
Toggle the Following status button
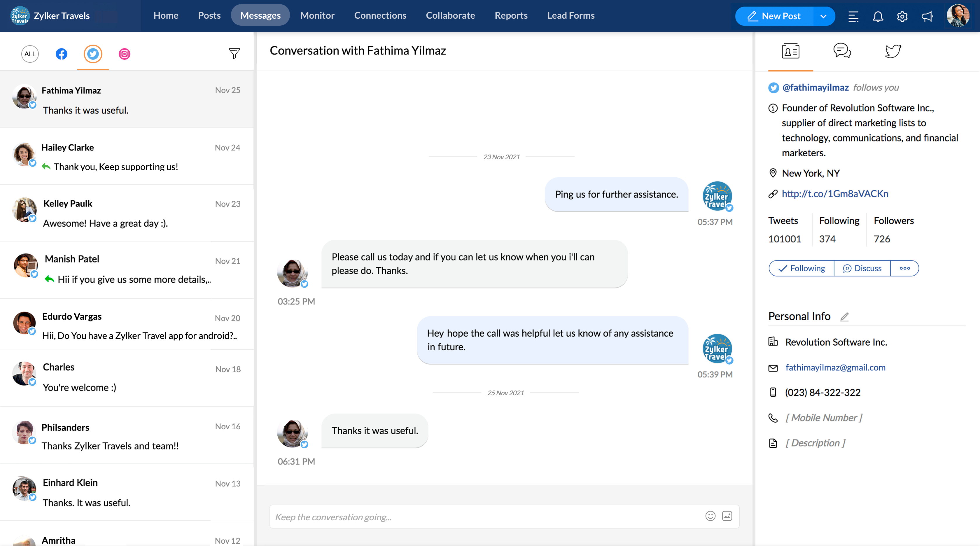tap(801, 268)
